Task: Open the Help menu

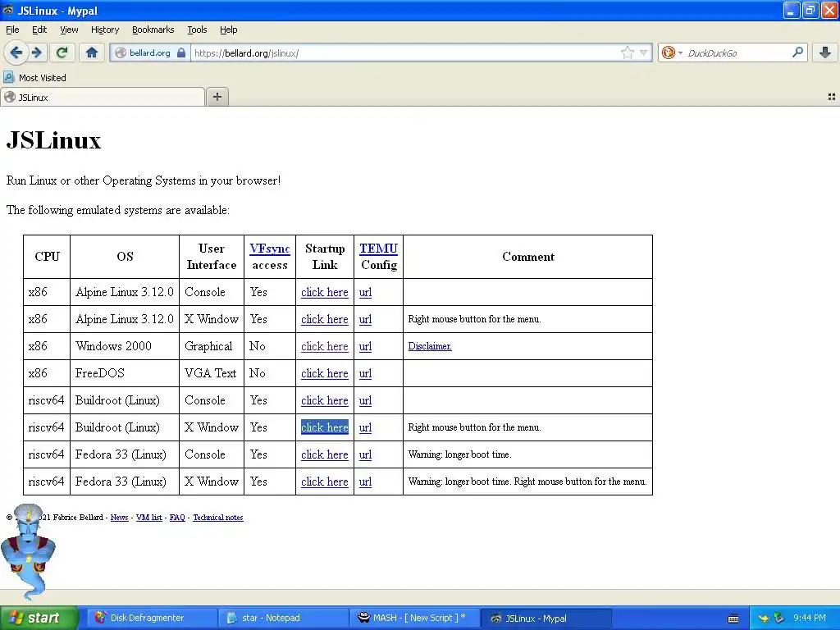Action: pos(228,30)
